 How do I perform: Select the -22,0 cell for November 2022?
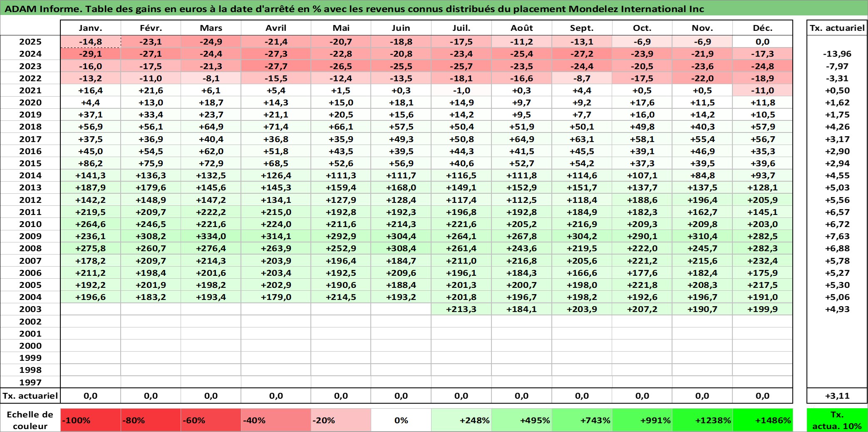tap(702, 78)
